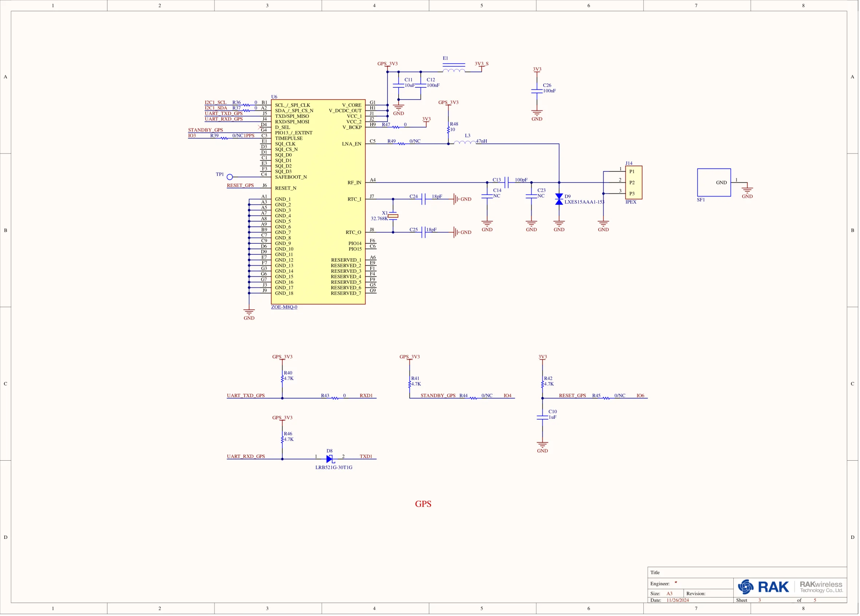Viewport: 860px width, 616px height.
Task: Select the L3 inductor coil symbol
Action: [x=465, y=142]
